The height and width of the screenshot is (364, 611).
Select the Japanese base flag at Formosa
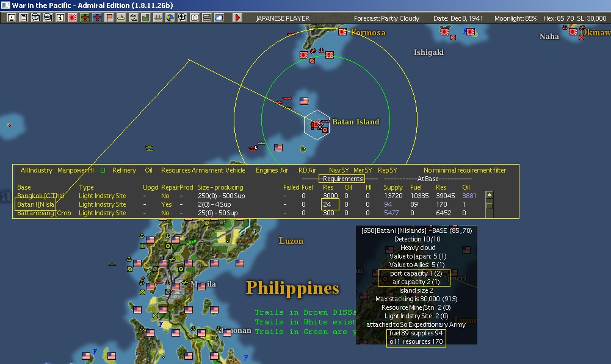[342, 32]
